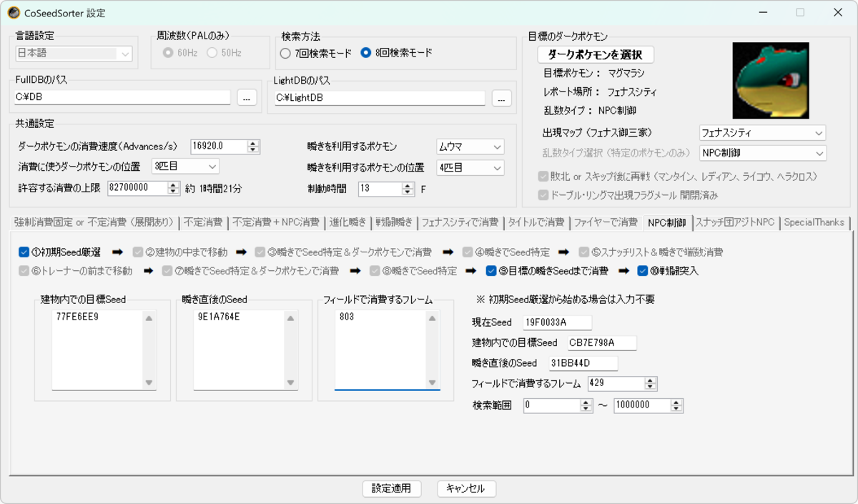Screen dimensions: 858x504
Task: Click 許容する消費の上限 field 82700000
Action: [138, 187]
